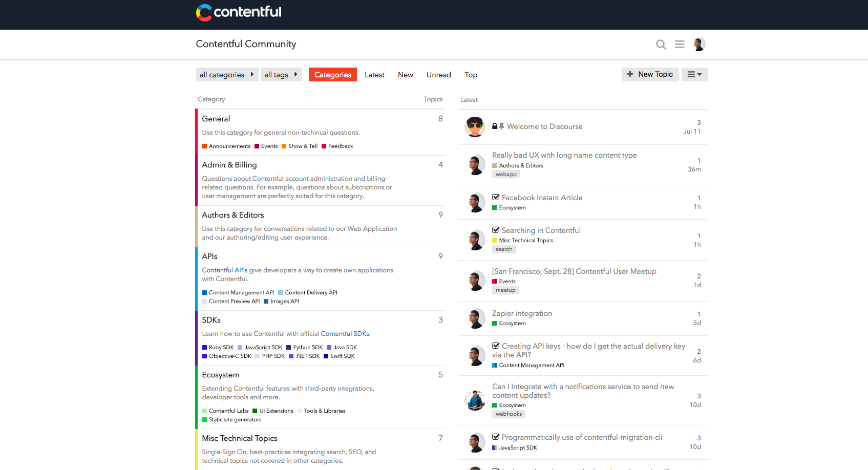This screenshot has width=868, height=470.
Task: Open the Ruby SDK subcategory
Action: point(218,348)
